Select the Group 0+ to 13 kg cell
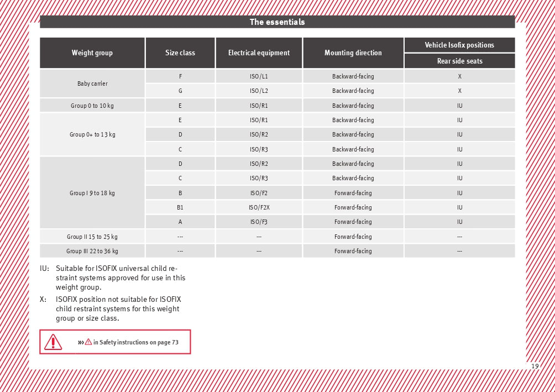This screenshot has height=392, width=555. click(92, 134)
